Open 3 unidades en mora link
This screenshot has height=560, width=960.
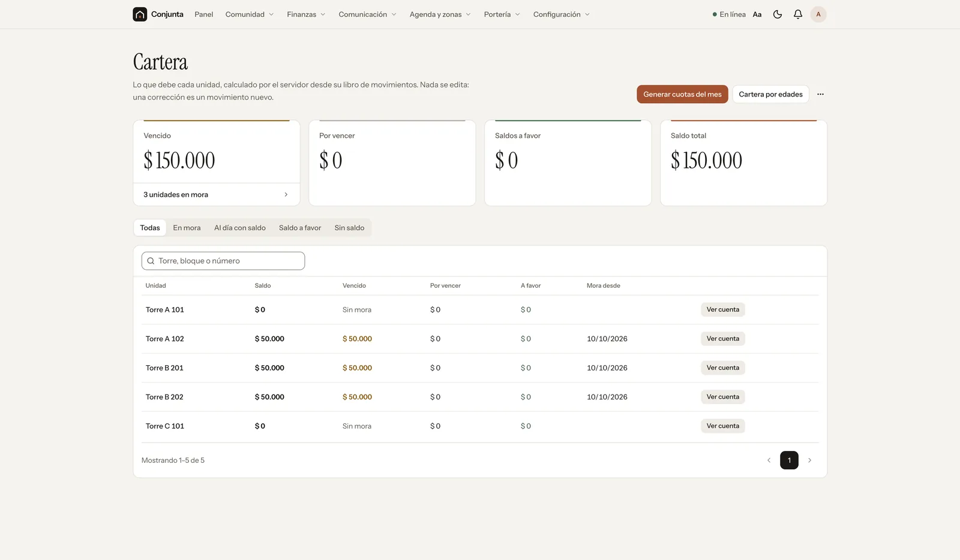point(217,195)
